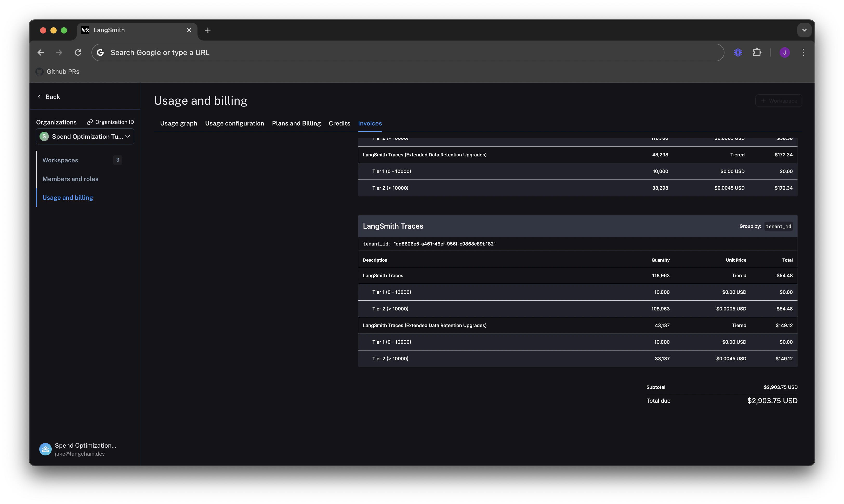Open the profile avatar J icon
The image size is (844, 504).
click(784, 53)
